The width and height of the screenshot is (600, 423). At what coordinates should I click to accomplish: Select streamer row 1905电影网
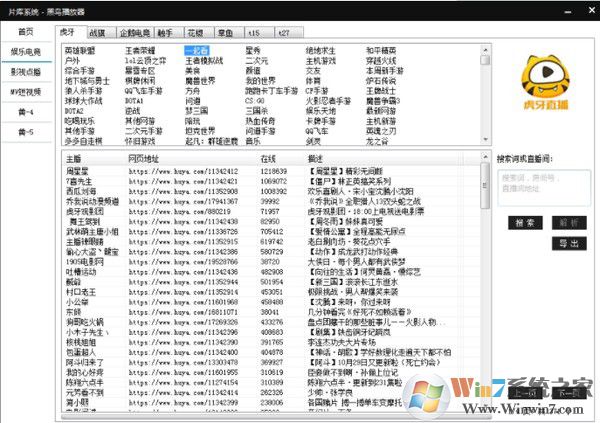click(271, 262)
